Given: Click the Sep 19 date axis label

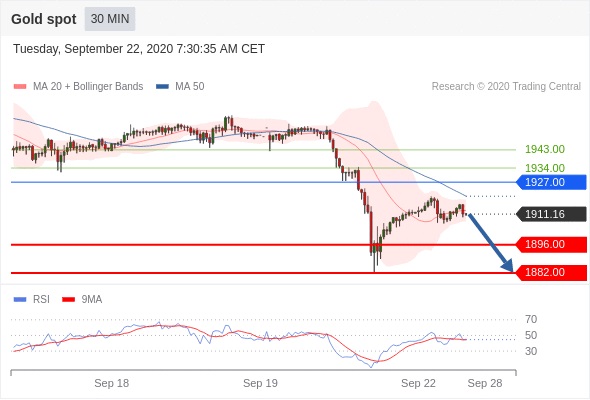Looking at the screenshot, I should (260, 383).
